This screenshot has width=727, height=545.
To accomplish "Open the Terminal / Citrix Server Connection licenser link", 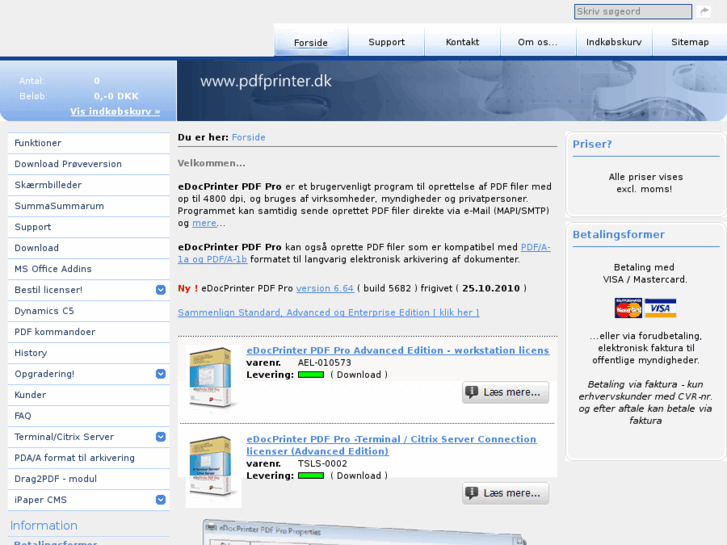I will (391, 445).
